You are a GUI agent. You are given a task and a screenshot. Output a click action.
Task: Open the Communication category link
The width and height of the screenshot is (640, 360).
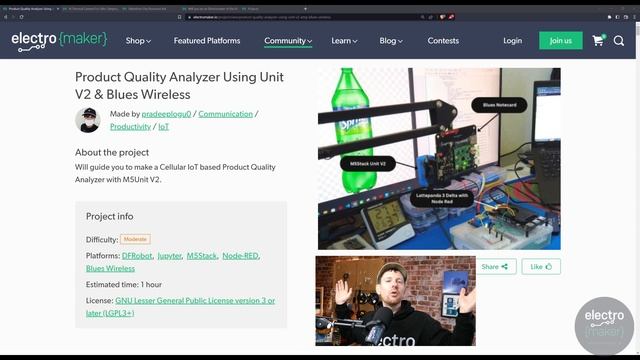(226, 114)
